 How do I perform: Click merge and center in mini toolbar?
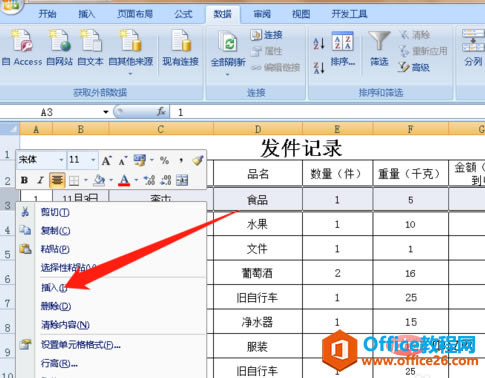point(182,180)
